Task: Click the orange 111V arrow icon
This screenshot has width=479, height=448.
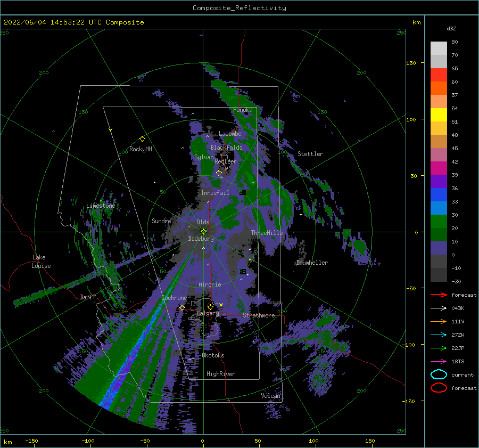Action: tap(439, 321)
